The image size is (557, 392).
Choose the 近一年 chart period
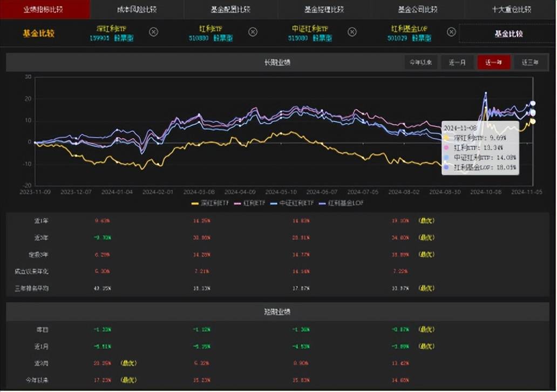494,63
